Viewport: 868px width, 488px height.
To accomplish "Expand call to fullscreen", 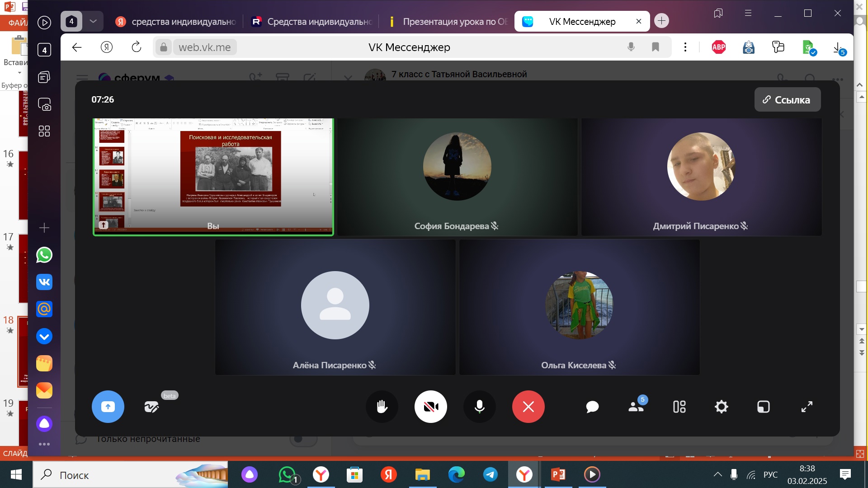I will pos(807,407).
